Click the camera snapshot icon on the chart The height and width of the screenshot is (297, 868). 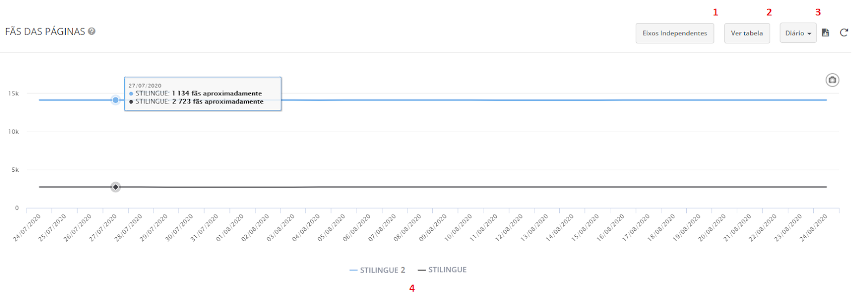(x=832, y=80)
